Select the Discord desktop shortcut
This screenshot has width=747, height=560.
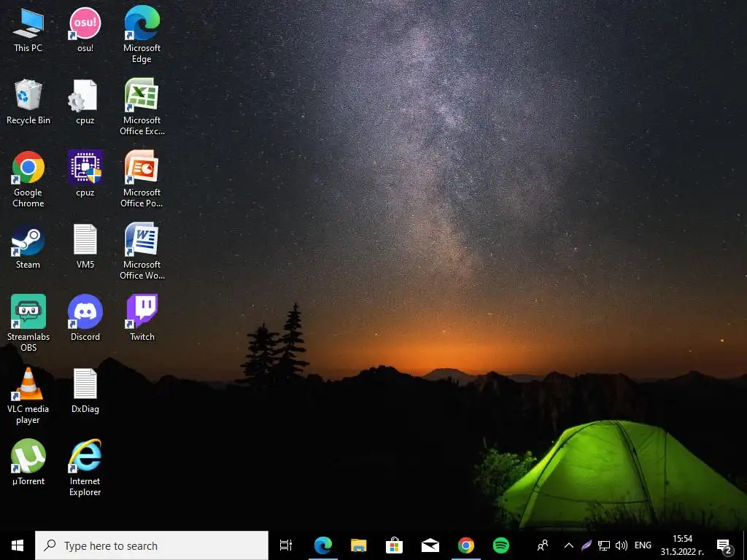(x=85, y=319)
